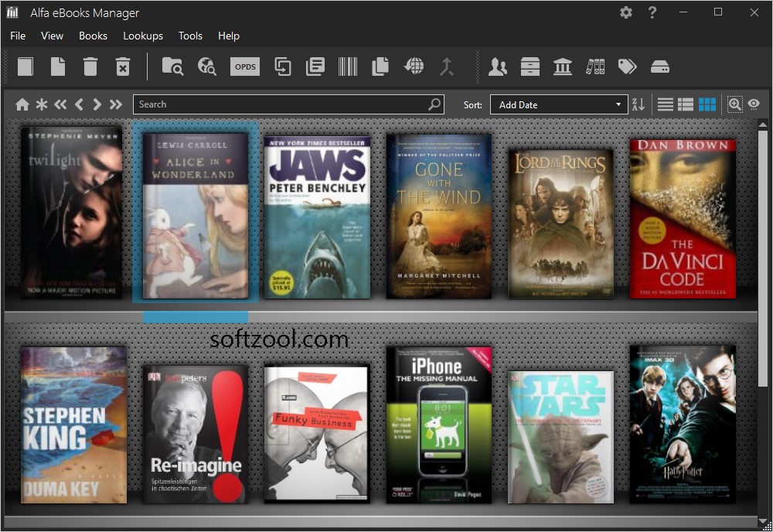Open the Sort by dropdown
Viewport: 773px width, 532px height.
(559, 104)
